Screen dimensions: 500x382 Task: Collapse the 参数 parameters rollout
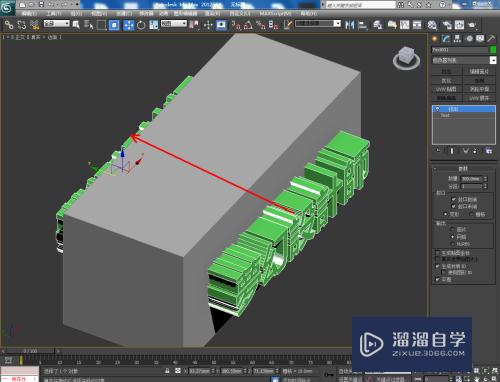point(463,169)
